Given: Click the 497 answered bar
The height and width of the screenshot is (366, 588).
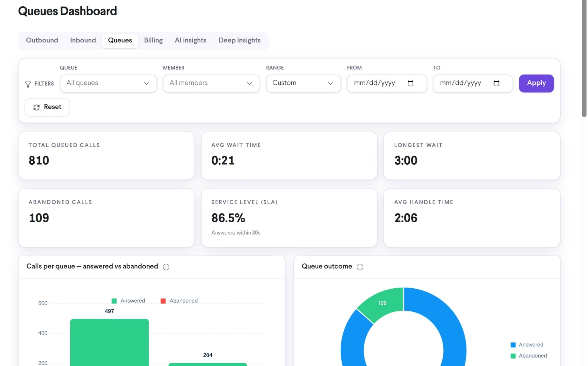Looking at the screenshot, I should 109,342.
